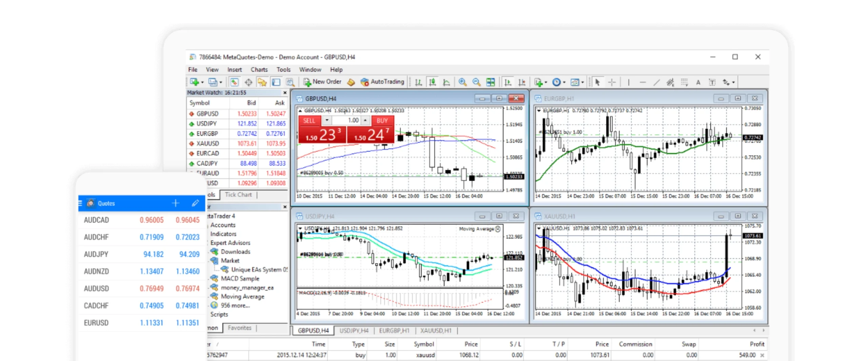Click the trade volume input field

[x=346, y=120]
